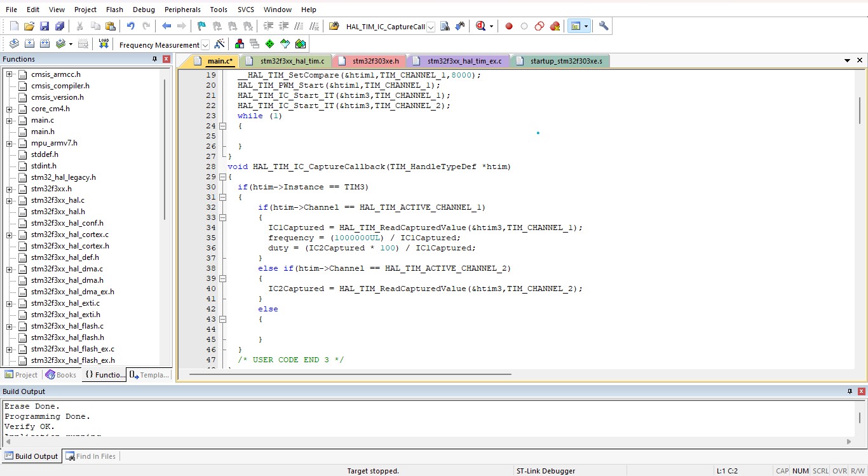
Task: Indent the selected lines
Action: tap(268, 26)
